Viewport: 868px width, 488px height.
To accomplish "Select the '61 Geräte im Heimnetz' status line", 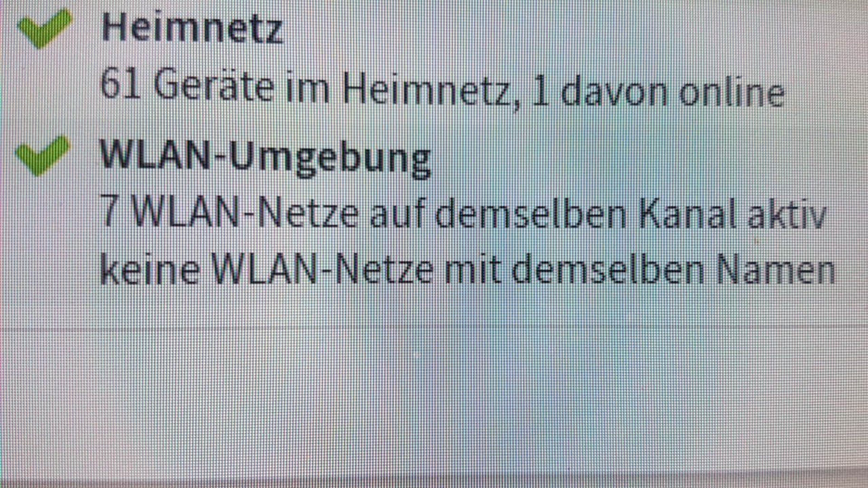I will click(442, 89).
